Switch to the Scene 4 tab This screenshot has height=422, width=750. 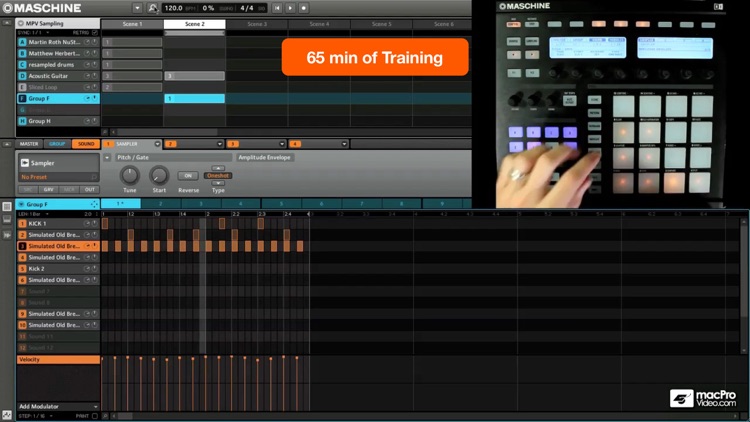point(319,24)
